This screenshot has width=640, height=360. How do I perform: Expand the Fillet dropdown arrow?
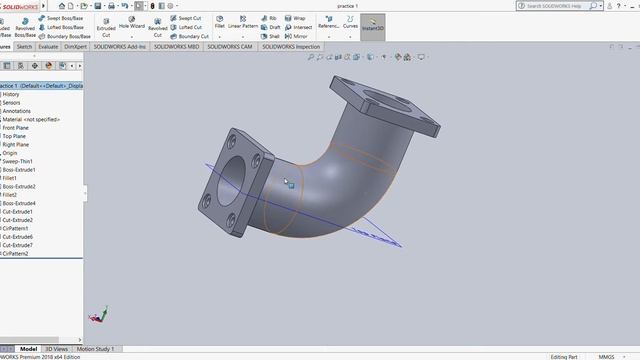[x=220, y=37]
